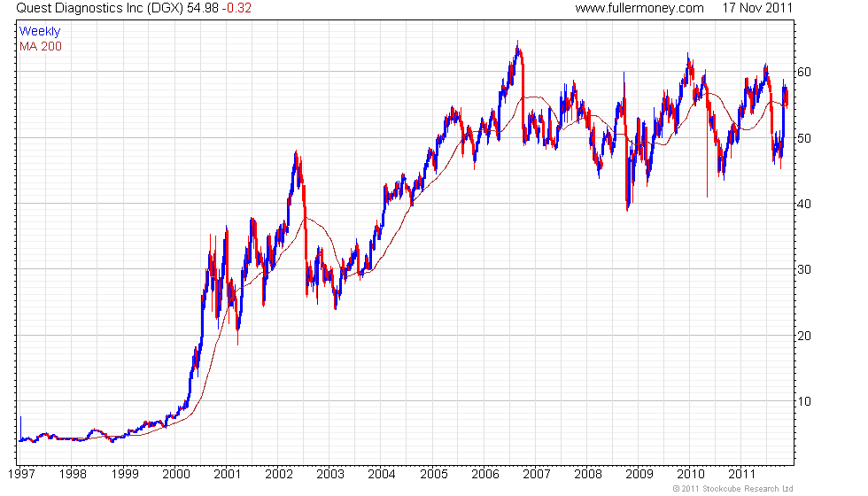Click the 2010 year axis label

point(691,474)
